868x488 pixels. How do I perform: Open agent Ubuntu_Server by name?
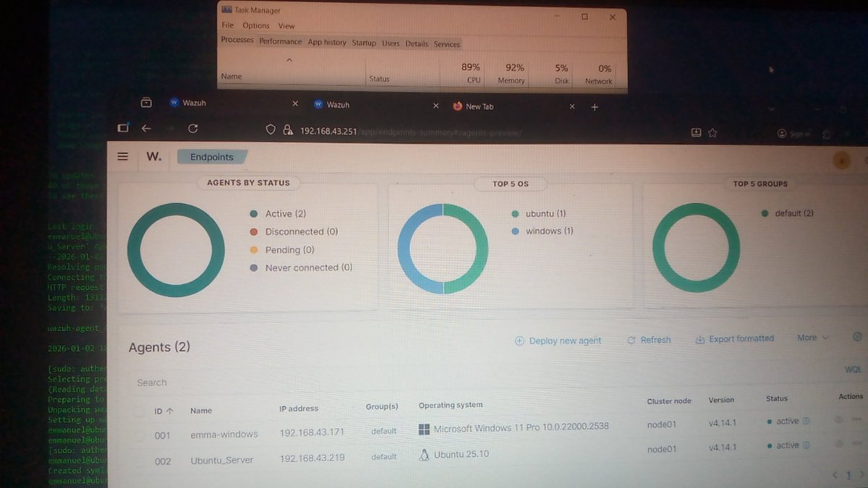point(222,461)
